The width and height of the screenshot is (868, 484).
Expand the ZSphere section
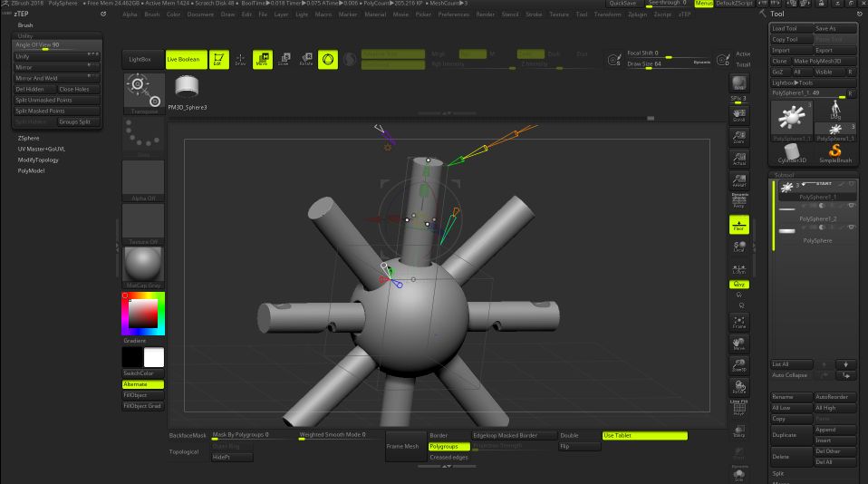pos(29,138)
